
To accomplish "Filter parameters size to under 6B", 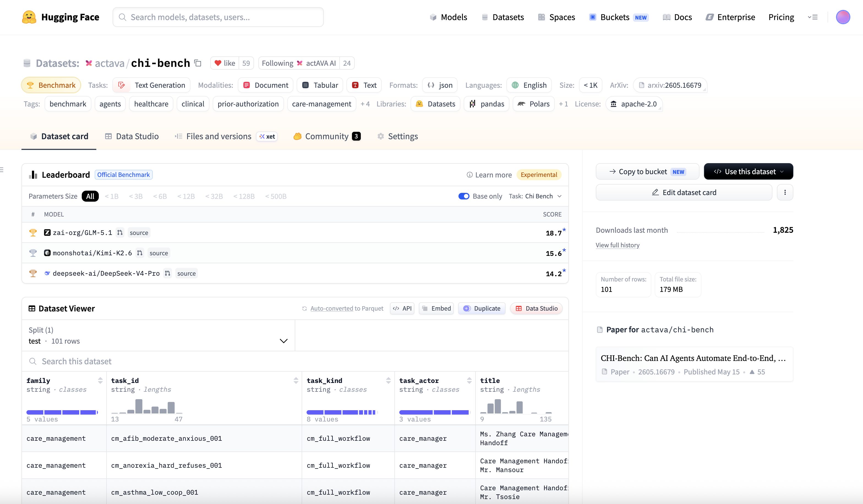I will coord(160,196).
